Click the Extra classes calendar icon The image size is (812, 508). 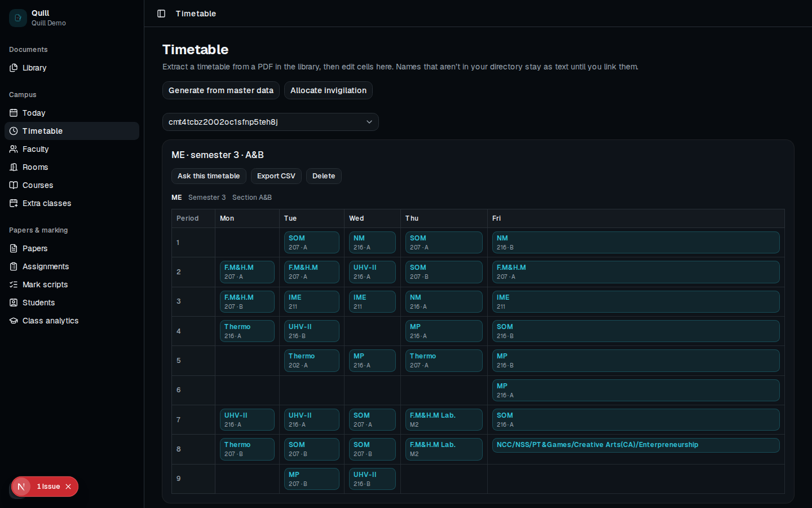[x=14, y=203]
